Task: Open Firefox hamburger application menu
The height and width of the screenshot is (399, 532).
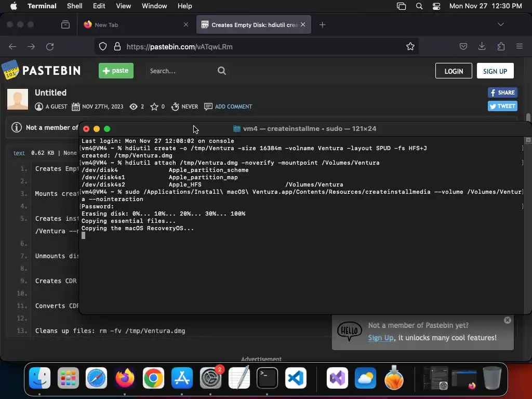Action: click(x=520, y=46)
